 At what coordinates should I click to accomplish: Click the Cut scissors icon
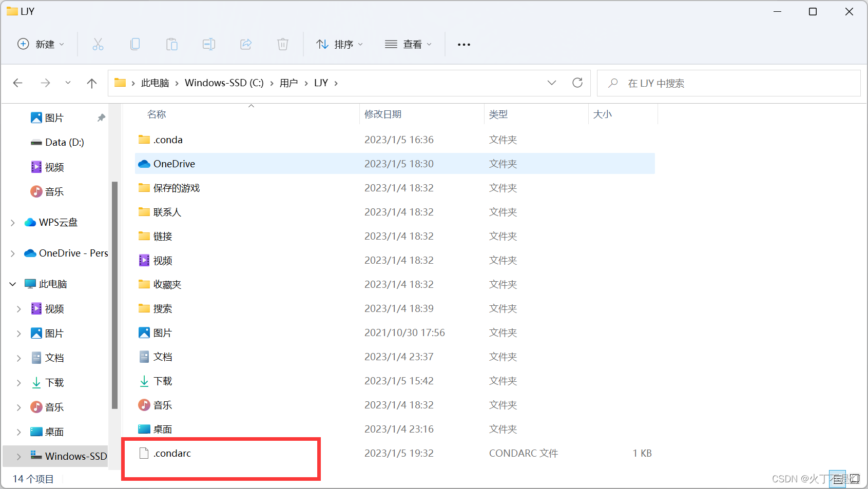(98, 45)
